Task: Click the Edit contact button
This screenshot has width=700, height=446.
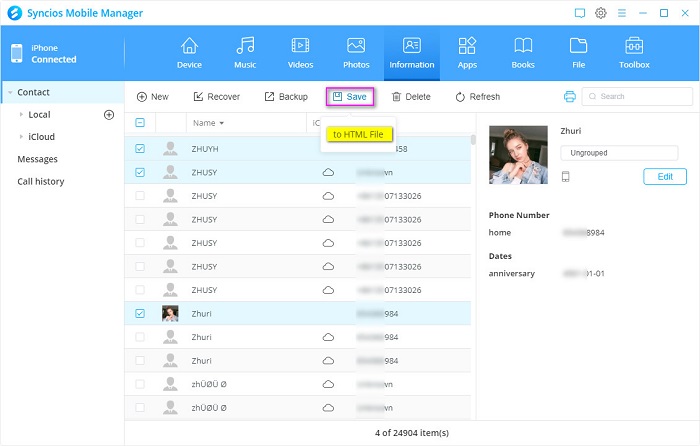Action: click(x=665, y=177)
